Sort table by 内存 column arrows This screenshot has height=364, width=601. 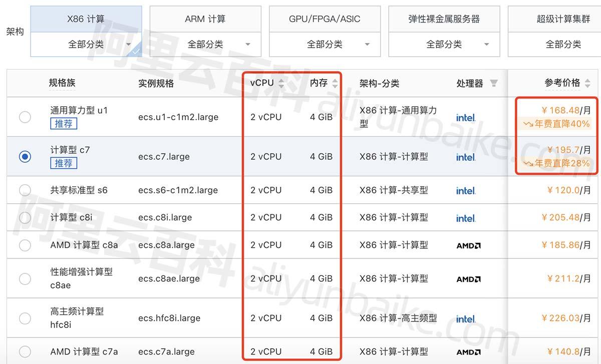[x=335, y=84]
